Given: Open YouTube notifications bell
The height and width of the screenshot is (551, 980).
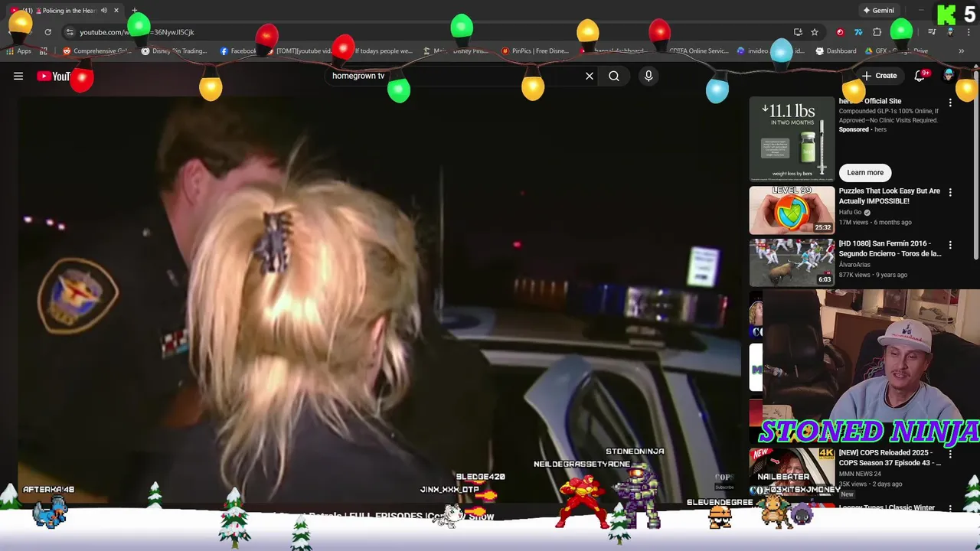Looking at the screenshot, I should tap(920, 76).
